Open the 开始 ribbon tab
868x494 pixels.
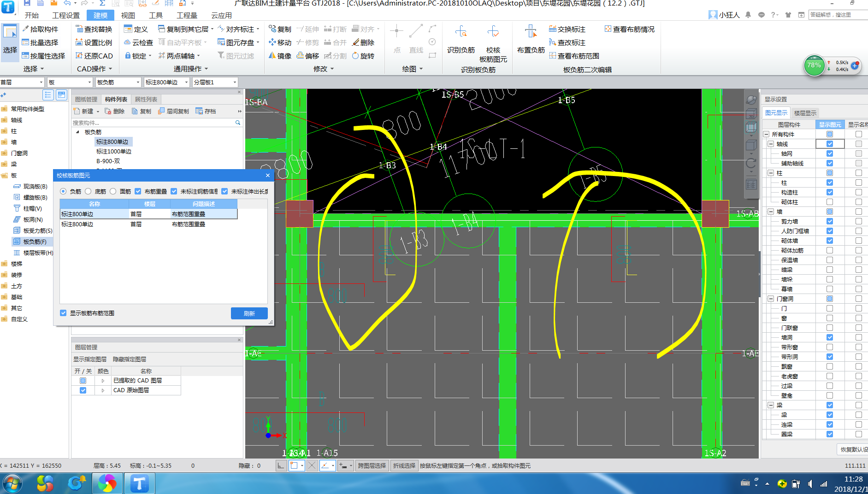(x=32, y=15)
